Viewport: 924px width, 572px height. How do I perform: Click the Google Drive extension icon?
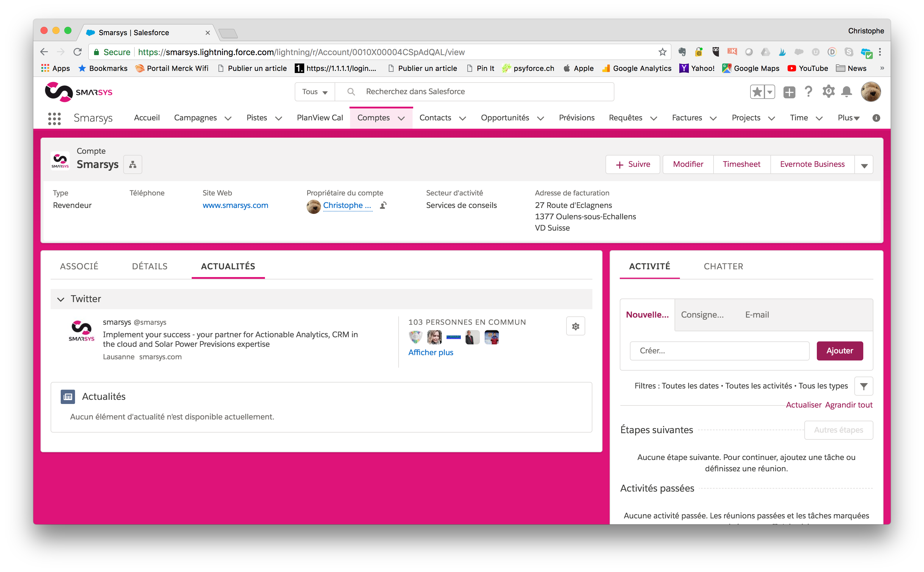[765, 52]
